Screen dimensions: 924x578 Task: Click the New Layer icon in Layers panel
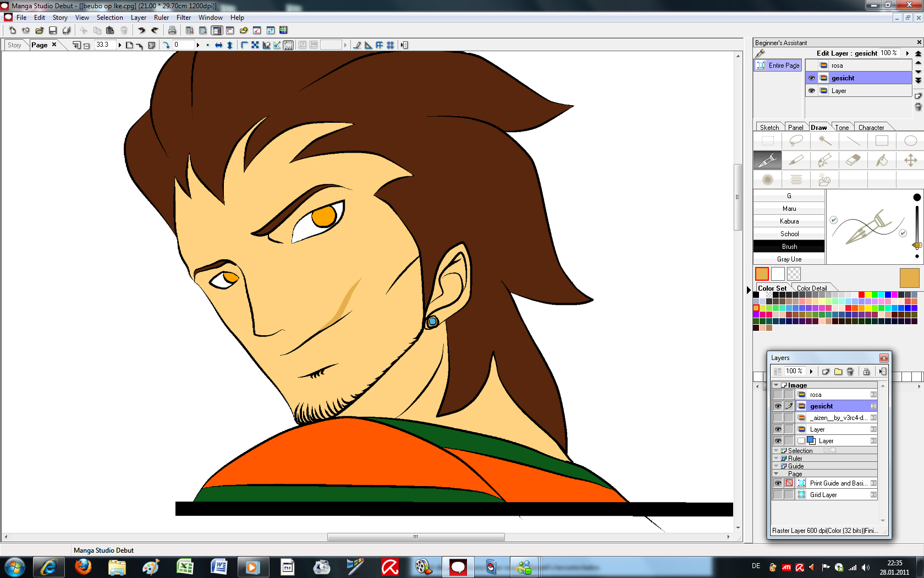coord(826,372)
